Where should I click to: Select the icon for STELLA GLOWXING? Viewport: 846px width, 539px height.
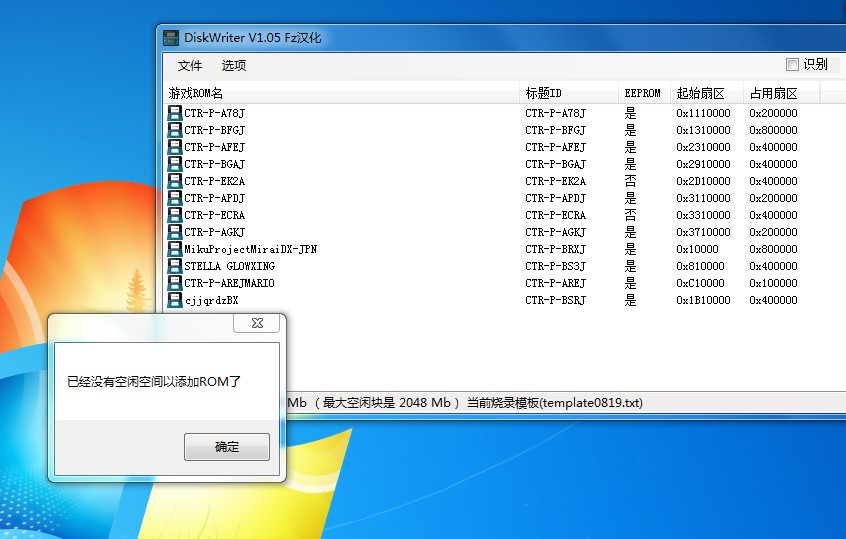[174, 266]
